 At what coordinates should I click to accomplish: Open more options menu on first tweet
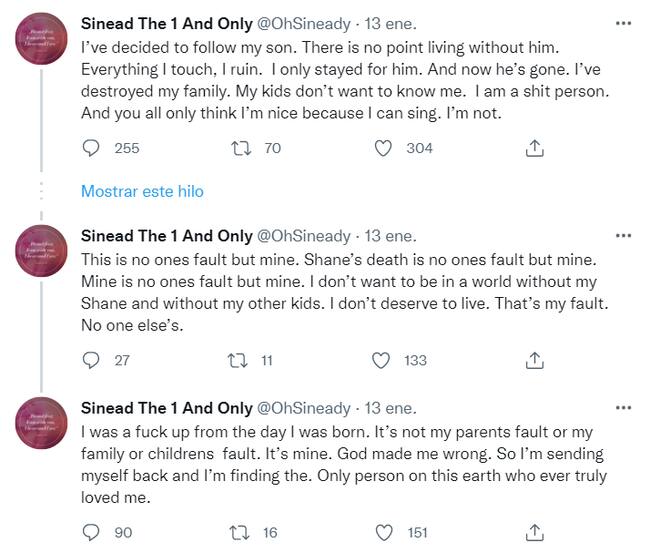pos(624,22)
